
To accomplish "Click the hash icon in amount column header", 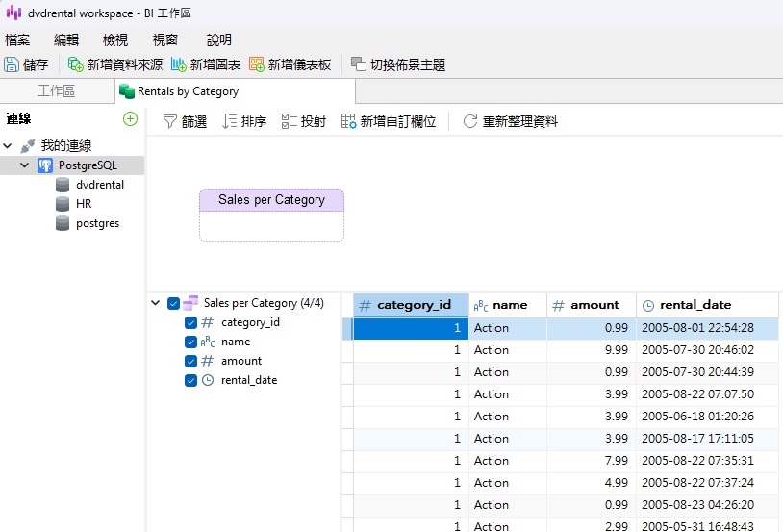I will point(558,305).
